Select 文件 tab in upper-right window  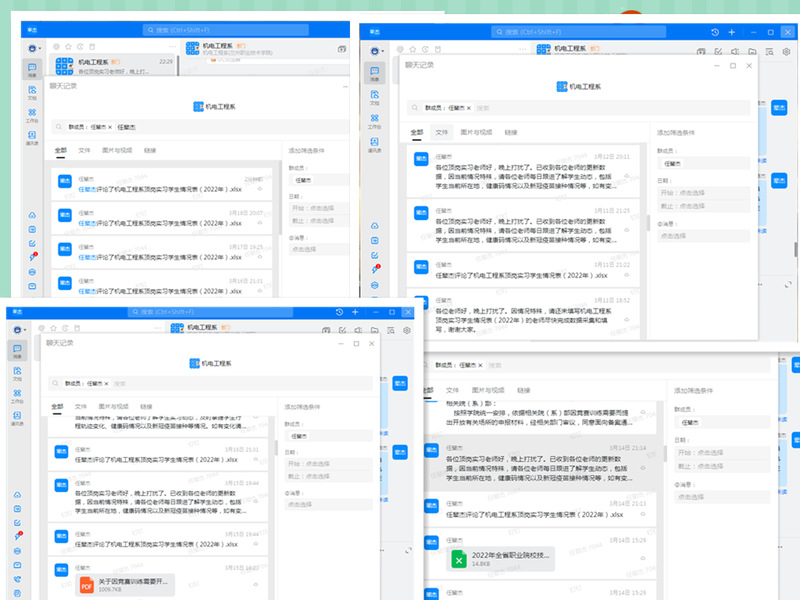[x=441, y=132]
